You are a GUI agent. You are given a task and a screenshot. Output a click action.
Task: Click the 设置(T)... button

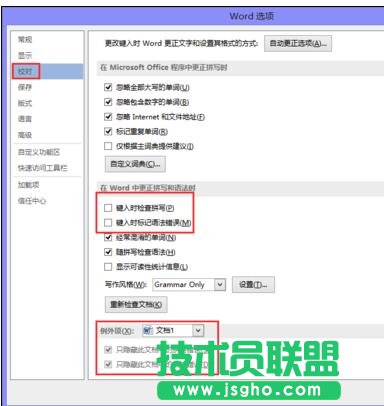coord(253,285)
